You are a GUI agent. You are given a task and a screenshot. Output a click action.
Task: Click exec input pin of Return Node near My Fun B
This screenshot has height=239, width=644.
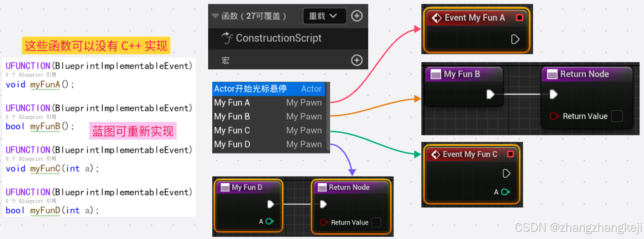pyautogui.click(x=553, y=94)
